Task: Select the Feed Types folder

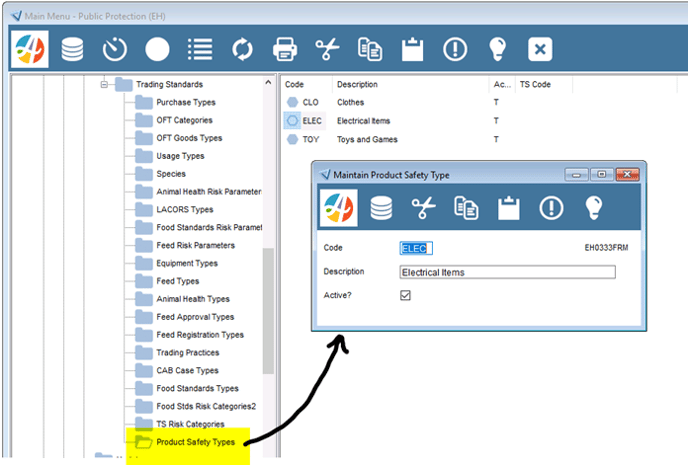Action: pos(178,281)
